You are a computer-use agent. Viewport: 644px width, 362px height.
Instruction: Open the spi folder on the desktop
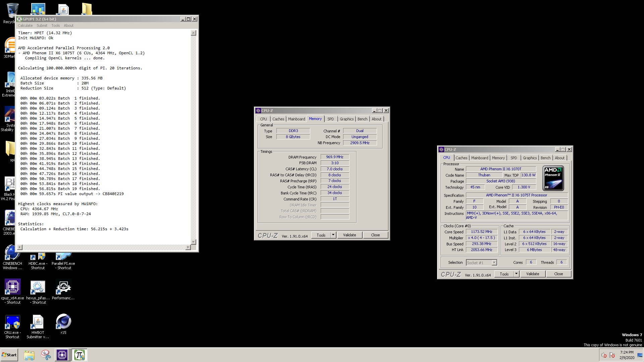(10, 151)
